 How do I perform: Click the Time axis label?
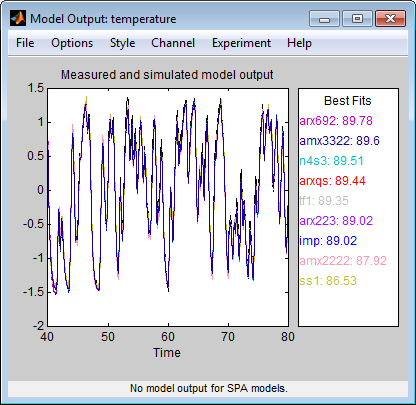(x=167, y=353)
